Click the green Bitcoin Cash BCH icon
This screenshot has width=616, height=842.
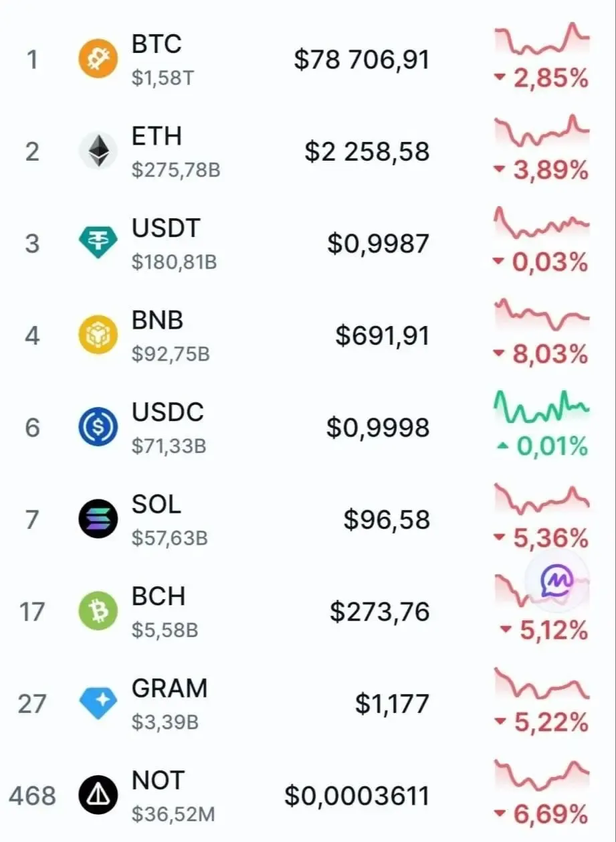[x=98, y=611]
